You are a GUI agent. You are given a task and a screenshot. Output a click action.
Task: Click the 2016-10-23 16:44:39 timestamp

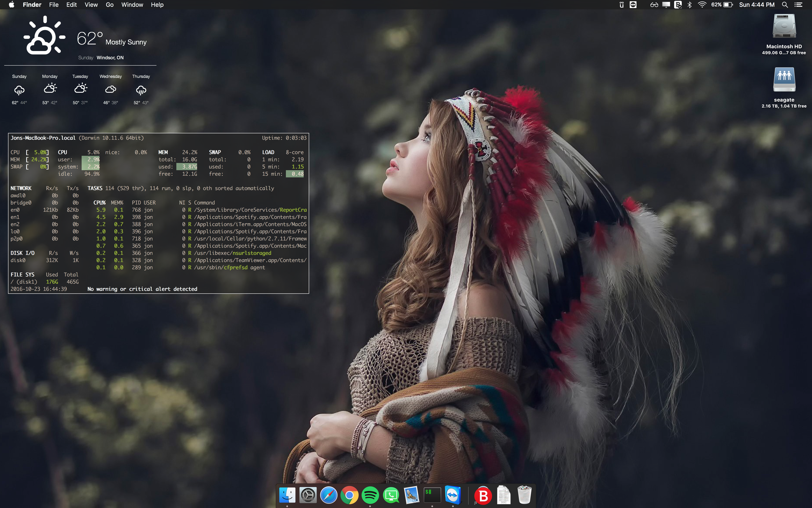[38, 289]
